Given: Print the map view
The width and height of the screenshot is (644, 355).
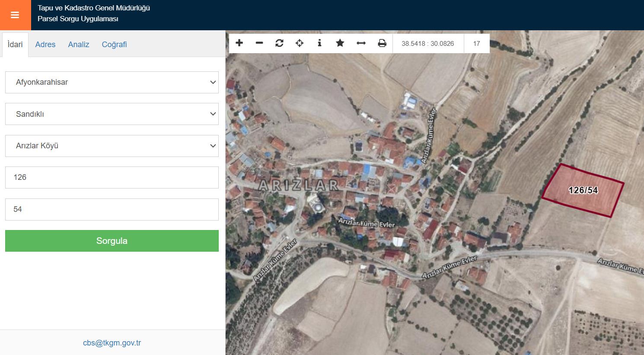Looking at the screenshot, I should coord(382,43).
